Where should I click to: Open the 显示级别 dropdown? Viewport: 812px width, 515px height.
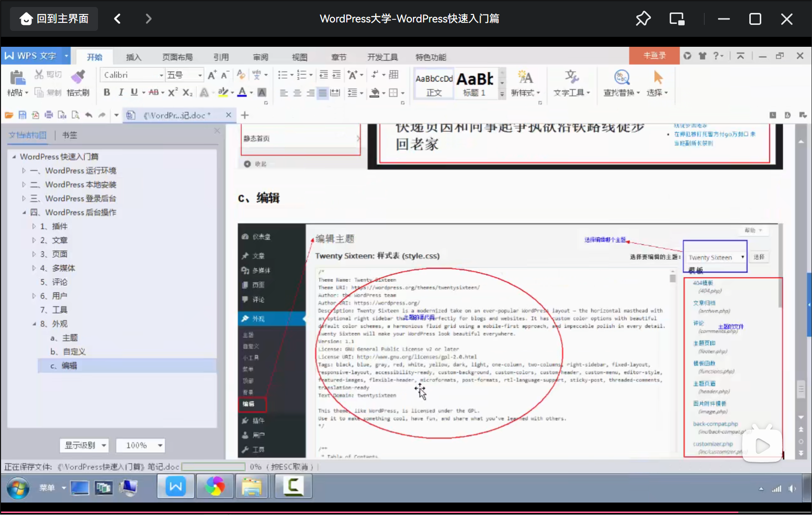(85, 445)
